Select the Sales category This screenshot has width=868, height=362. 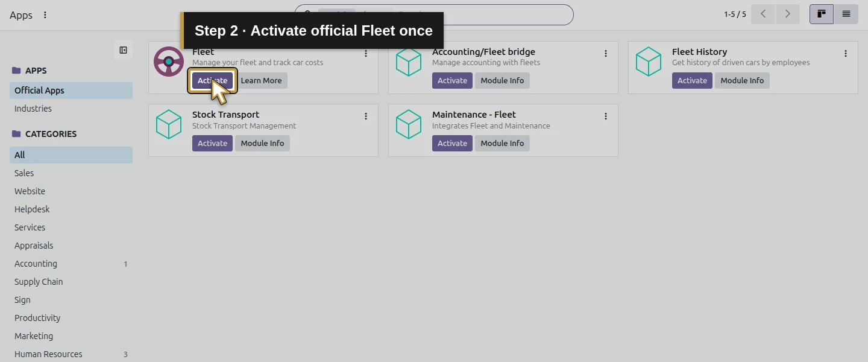[71, 173]
